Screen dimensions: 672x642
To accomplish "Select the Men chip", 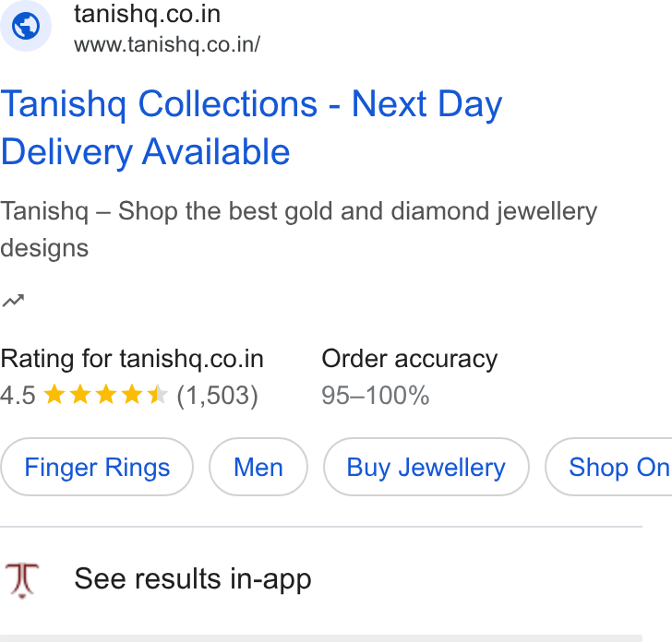I will tap(258, 467).
